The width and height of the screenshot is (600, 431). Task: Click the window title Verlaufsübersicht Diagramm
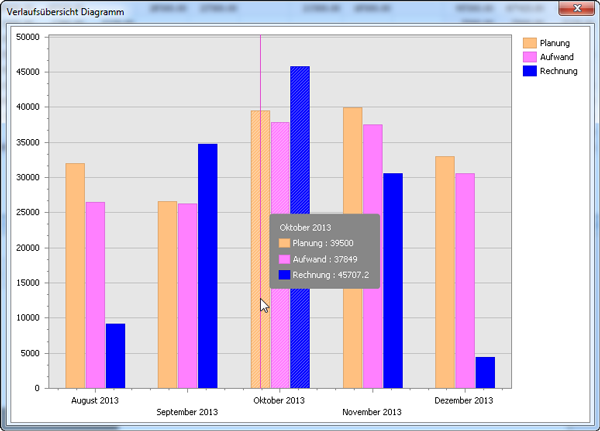point(65,12)
